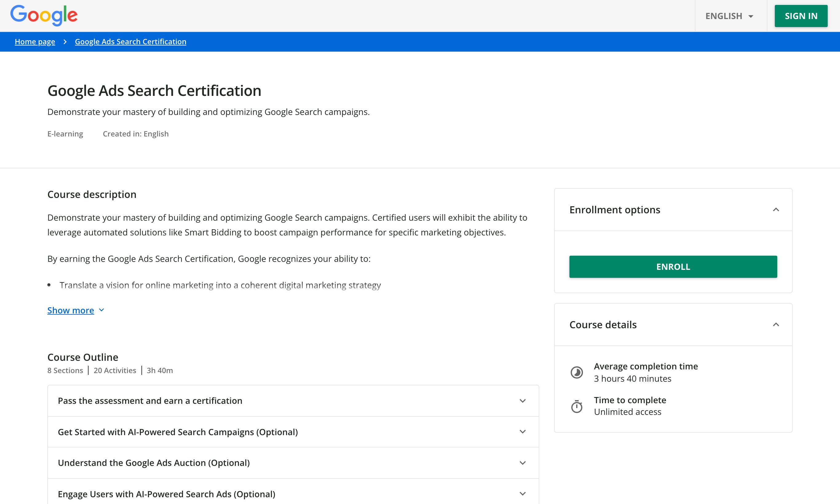Click 3 hours 40 minutes value
The image size is (840, 504).
point(632,379)
